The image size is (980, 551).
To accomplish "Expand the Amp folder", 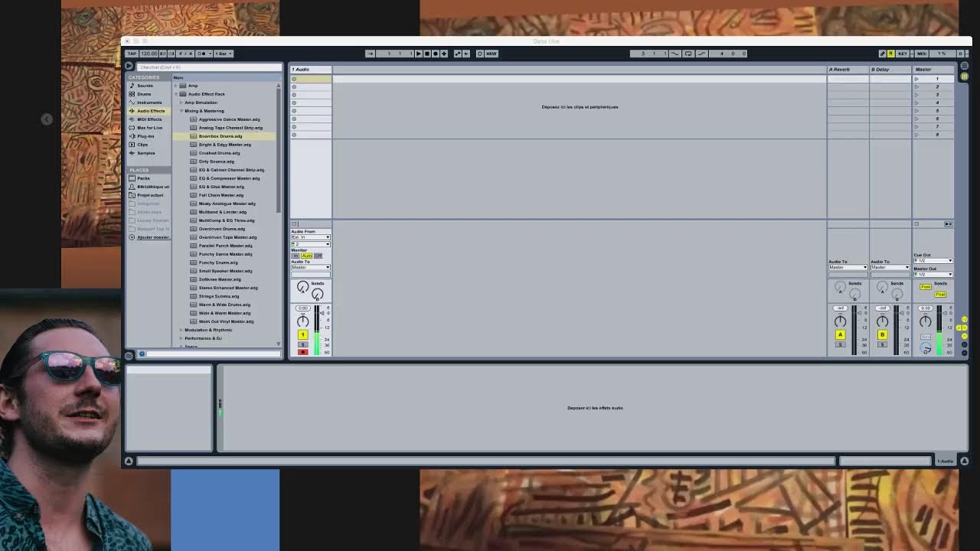I will point(176,86).
